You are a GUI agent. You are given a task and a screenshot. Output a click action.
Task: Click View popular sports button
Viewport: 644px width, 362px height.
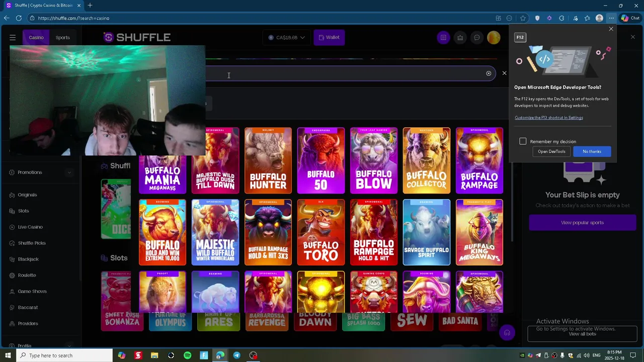[x=582, y=223]
